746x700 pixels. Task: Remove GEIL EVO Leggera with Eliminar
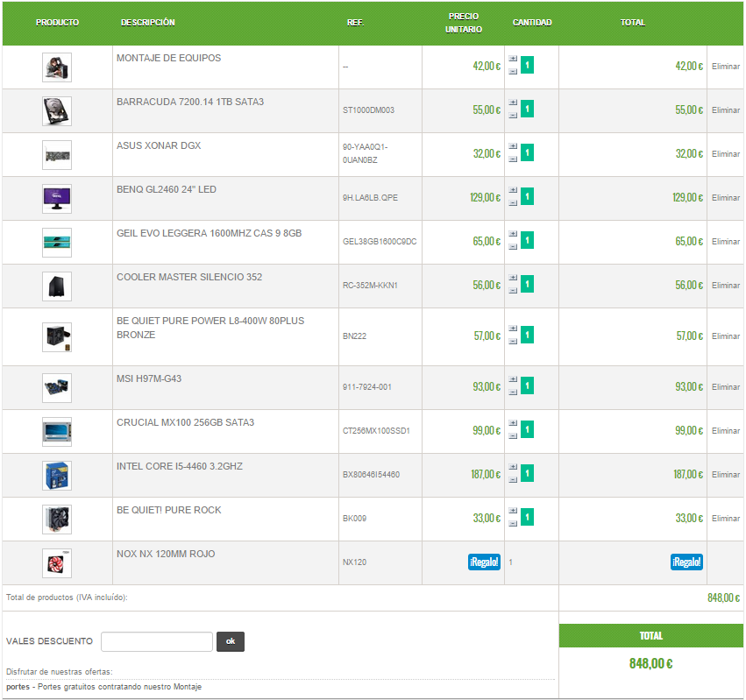pyautogui.click(x=726, y=242)
